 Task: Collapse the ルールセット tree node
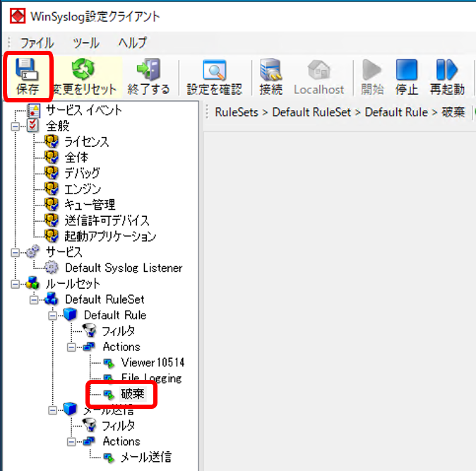(x=15, y=284)
